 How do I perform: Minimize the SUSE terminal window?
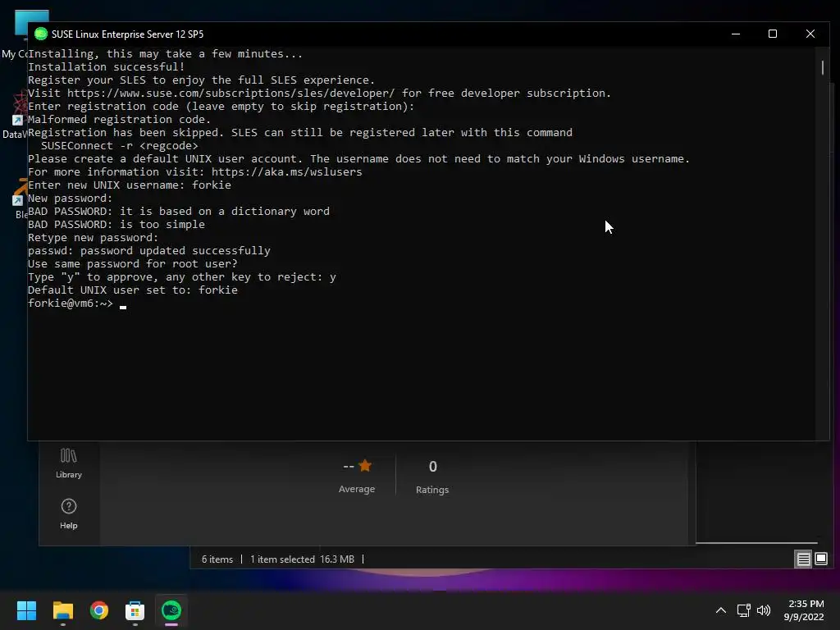[x=736, y=34]
